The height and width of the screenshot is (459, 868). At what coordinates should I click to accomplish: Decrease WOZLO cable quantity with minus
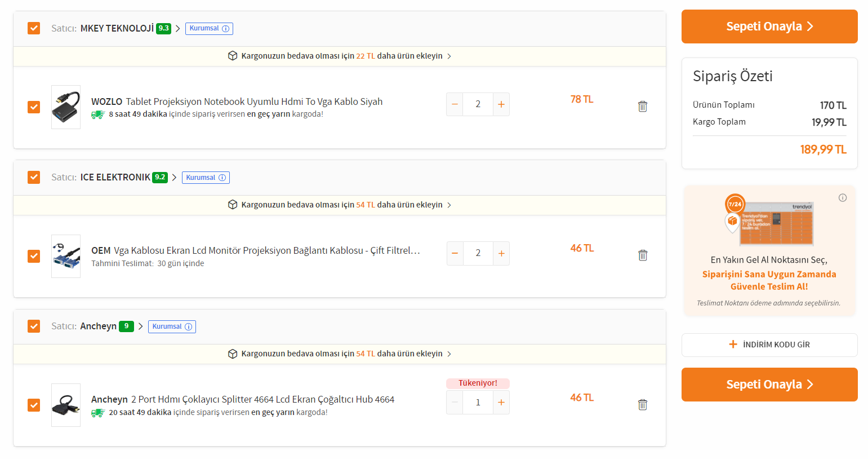[455, 104]
